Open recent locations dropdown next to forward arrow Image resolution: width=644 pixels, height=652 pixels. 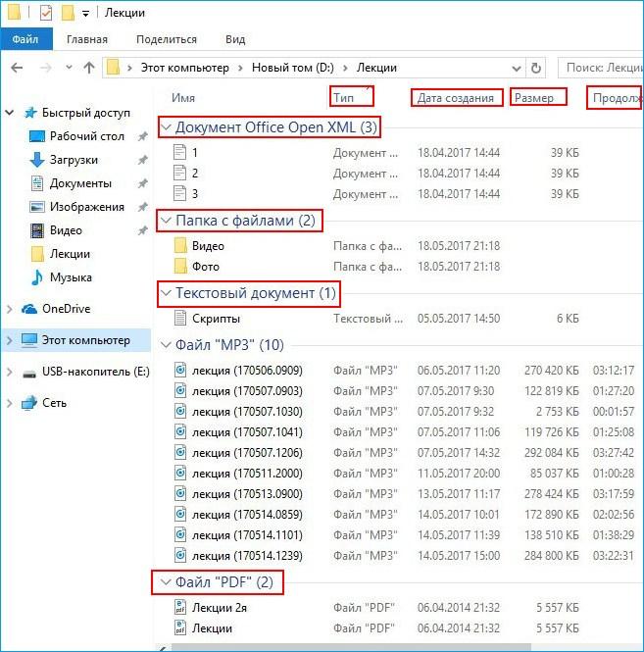69,67
